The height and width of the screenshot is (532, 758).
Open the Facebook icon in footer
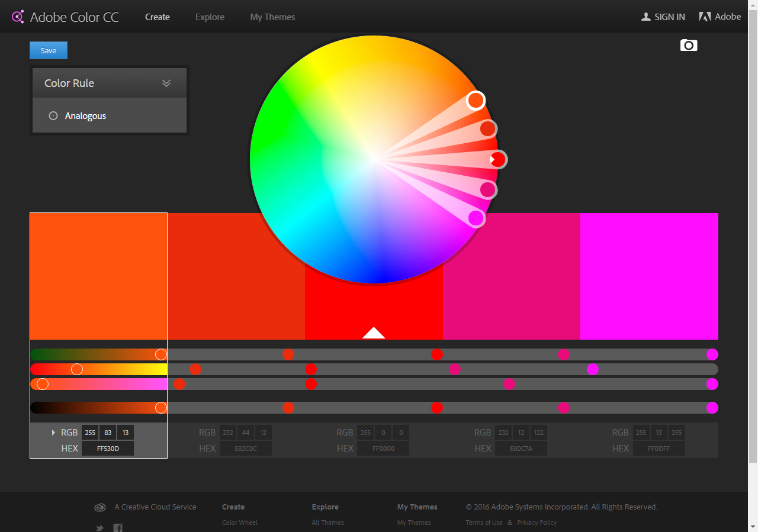coord(118,528)
